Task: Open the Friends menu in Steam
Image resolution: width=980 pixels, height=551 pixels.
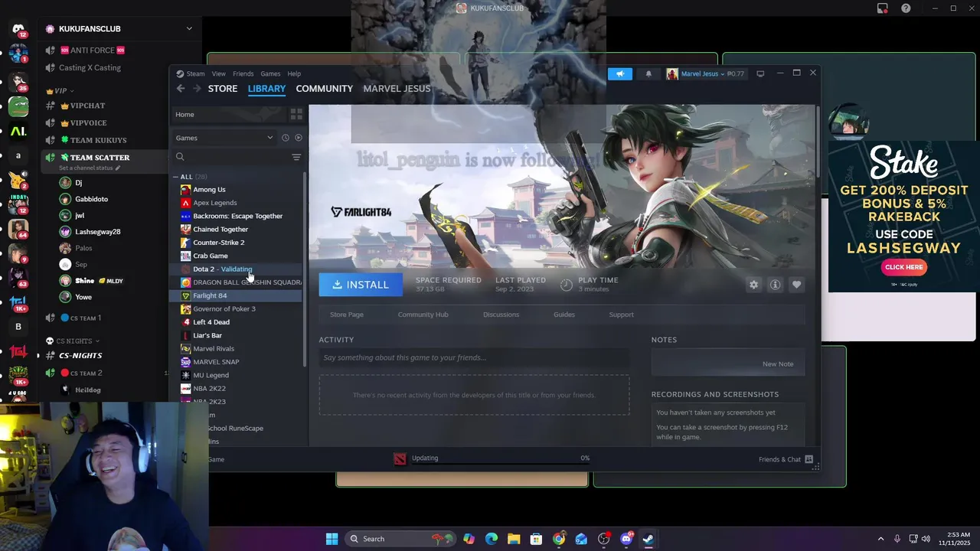Action: tap(243, 73)
